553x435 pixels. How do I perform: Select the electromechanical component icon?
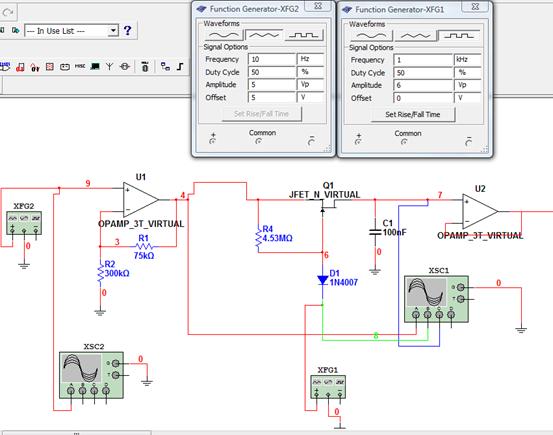tap(125, 66)
